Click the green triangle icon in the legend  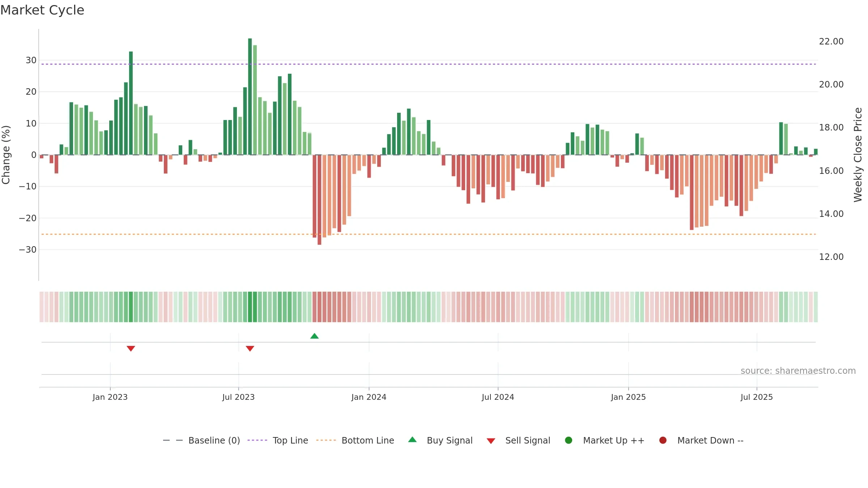412,440
